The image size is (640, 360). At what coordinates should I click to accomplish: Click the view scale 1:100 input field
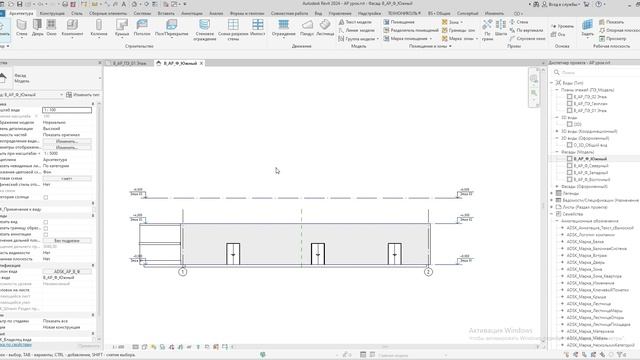click(x=67, y=110)
